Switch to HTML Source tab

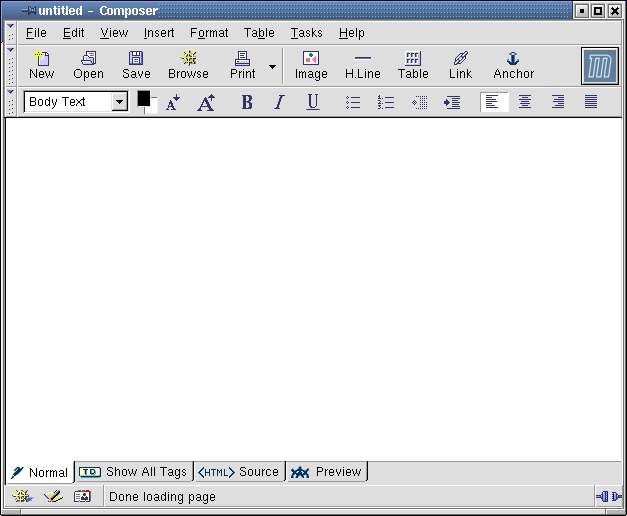point(239,472)
